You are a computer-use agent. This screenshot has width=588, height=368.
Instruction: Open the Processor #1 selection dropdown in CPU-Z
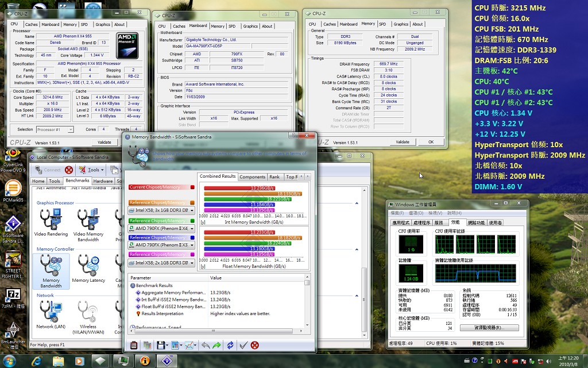tap(55, 129)
